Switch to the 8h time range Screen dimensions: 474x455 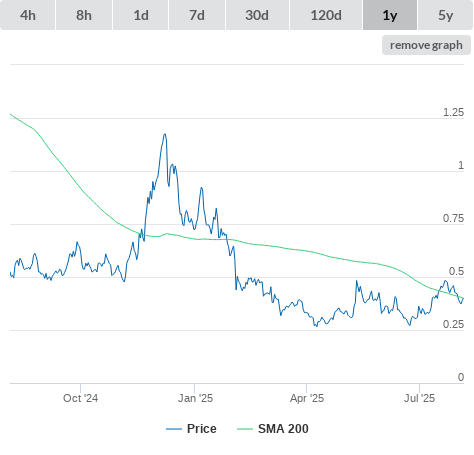pos(84,15)
